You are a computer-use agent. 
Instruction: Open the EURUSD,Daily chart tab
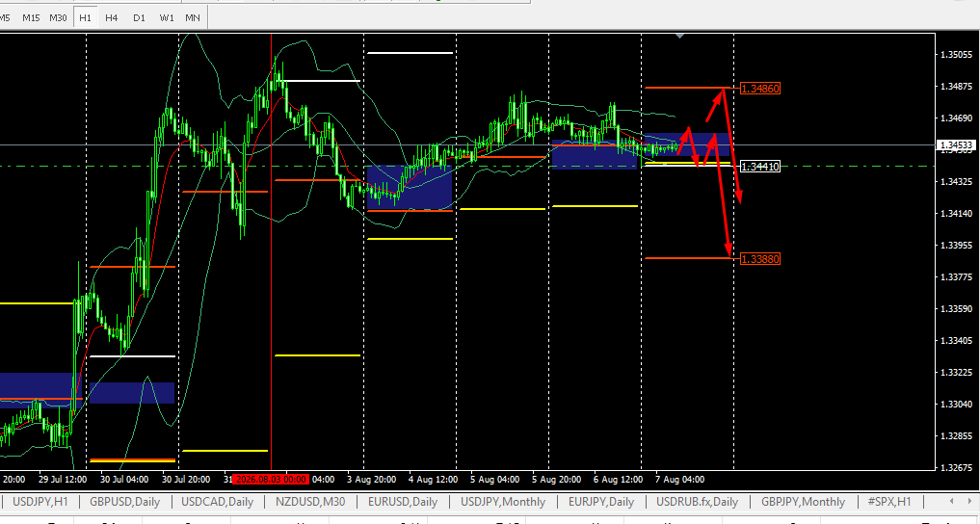tap(403, 502)
